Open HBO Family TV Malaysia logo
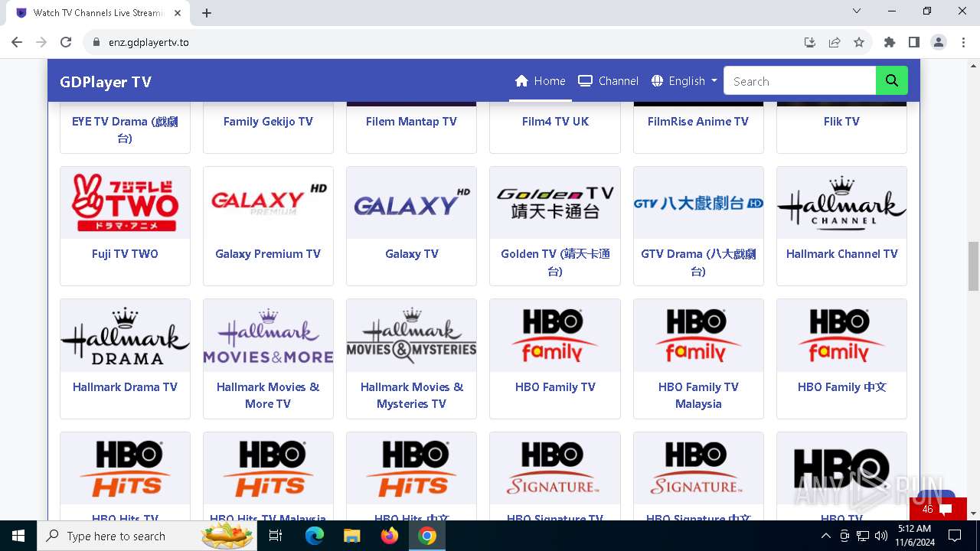Image resolution: width=980 pixels, height=551 pixels. [x=698, y=336]
